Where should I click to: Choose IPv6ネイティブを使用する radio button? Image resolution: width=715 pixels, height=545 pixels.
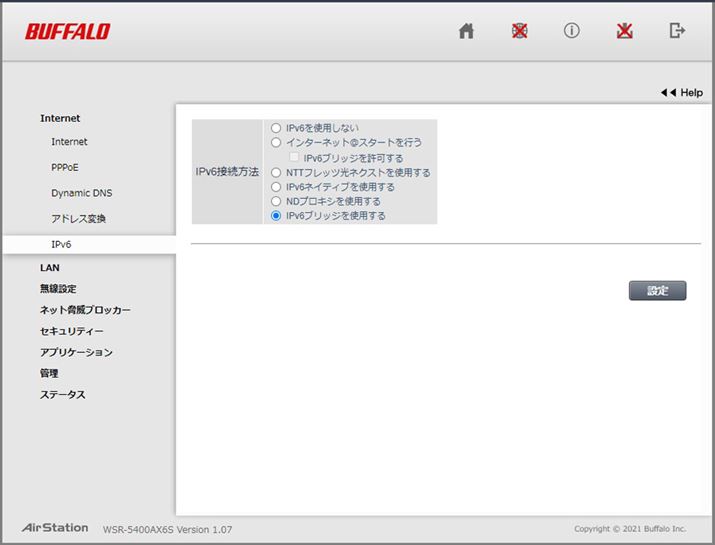(276, 187)
